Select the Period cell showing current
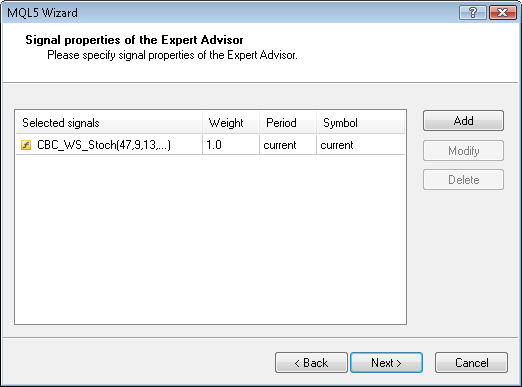522x387 pixels. (288, 145)
